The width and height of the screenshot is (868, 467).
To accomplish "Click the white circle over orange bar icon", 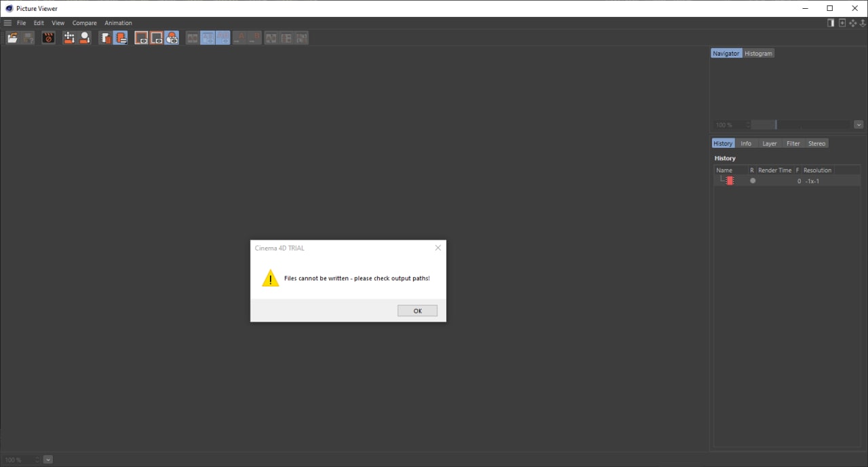I will pos(84,38).
